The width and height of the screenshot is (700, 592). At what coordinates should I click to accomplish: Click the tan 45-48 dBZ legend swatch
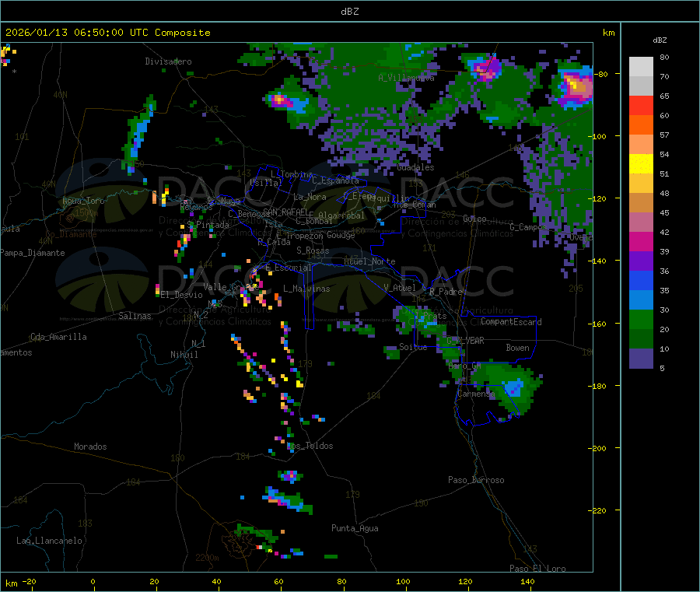pyautogui.click(x=641, y=203)
